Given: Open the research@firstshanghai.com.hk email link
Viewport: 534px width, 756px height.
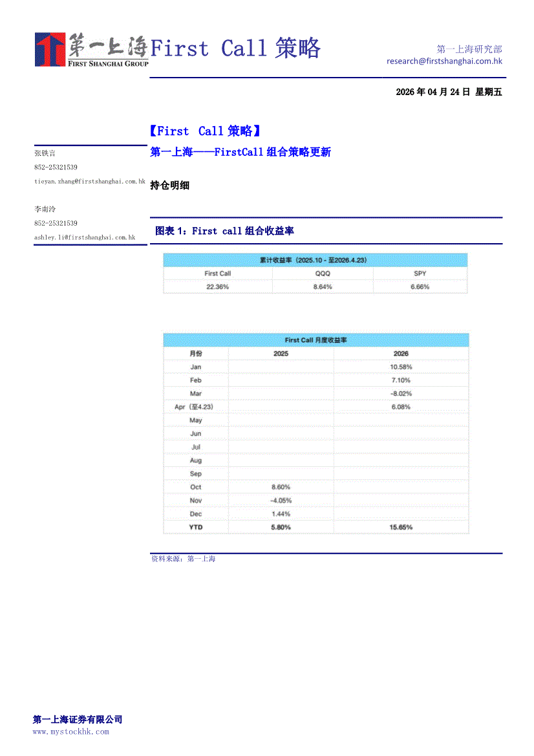Looking at the screenshot, I should [444, 61].
